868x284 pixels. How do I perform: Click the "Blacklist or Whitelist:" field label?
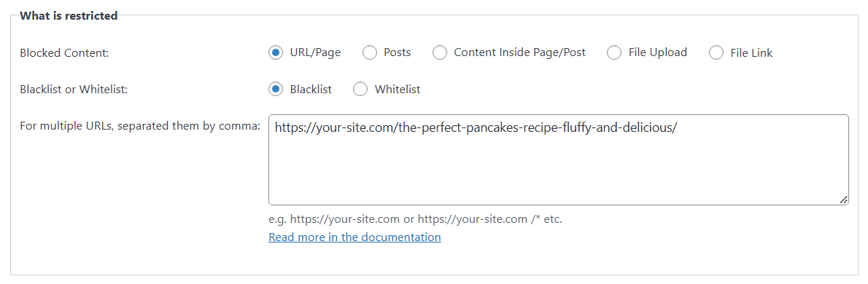tap(74, 89)
